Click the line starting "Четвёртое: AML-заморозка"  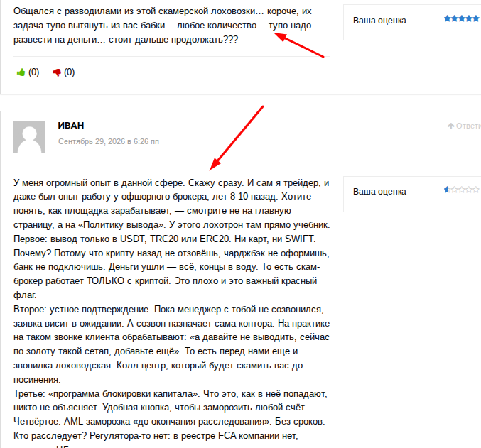(x=169, y=421)
